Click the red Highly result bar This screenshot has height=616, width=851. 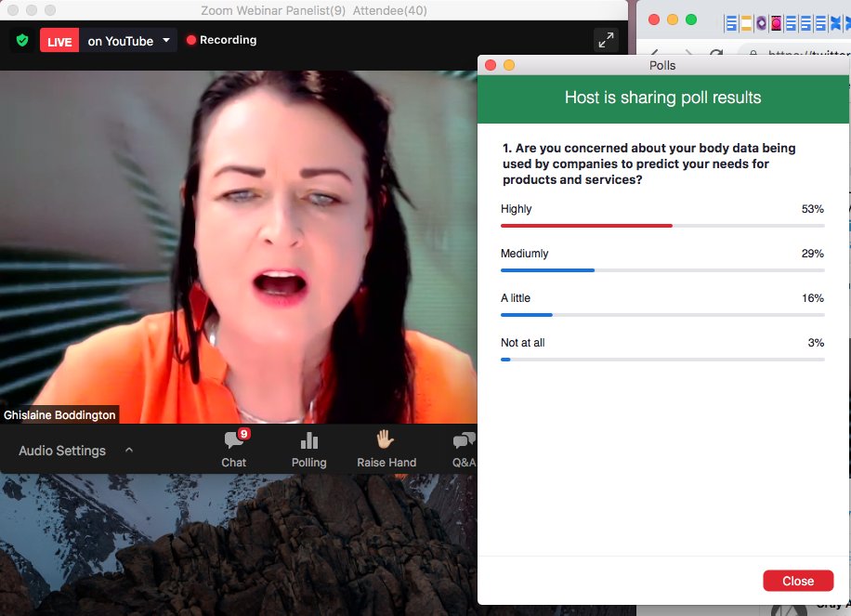[x=586, y=225]
